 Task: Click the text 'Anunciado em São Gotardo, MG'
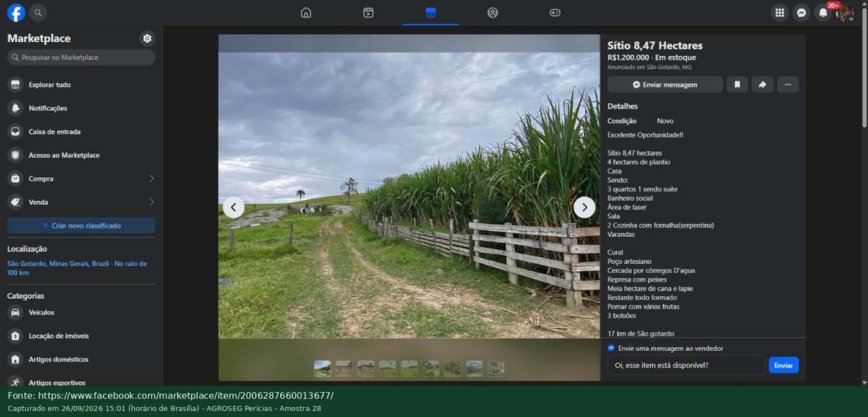(x=649, y=67)
